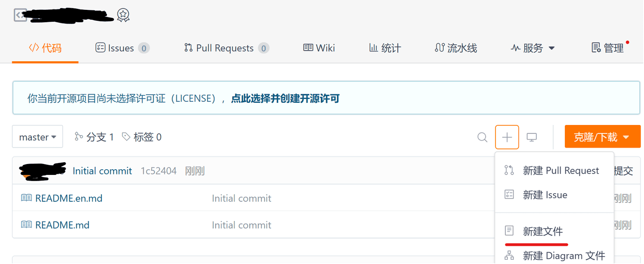
Task: Click the README.md file book icon
Action: pyautogui.click(x=26, y=225)
